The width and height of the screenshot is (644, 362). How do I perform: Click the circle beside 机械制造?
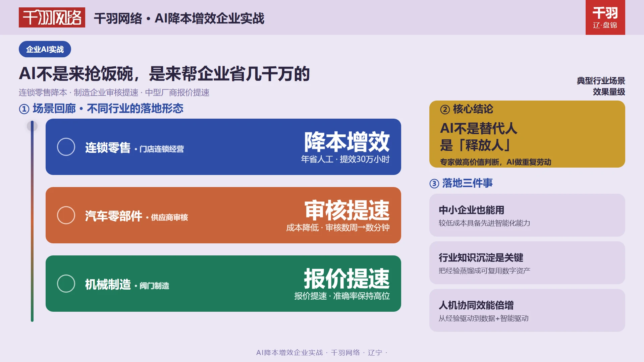point(66,284)
